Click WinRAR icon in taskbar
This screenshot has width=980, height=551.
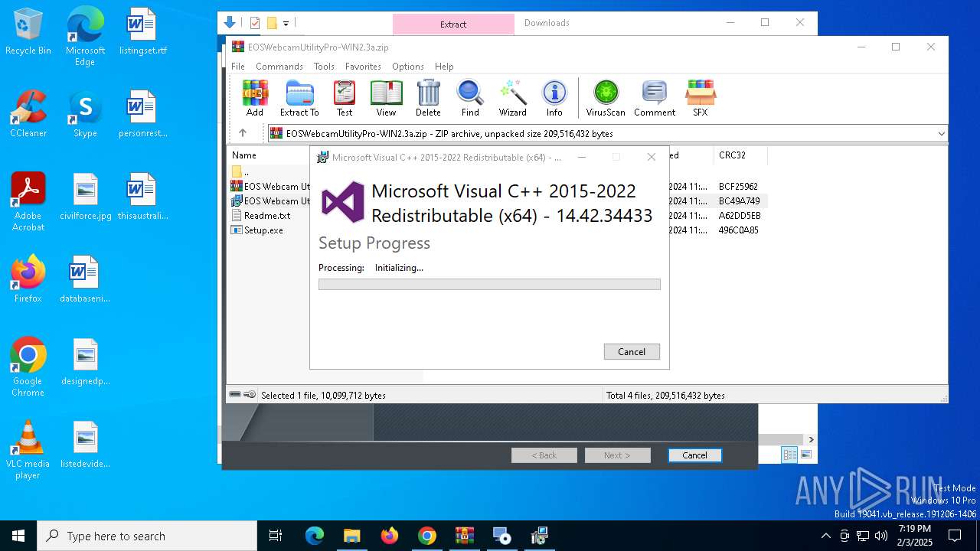tap(464, 536)
